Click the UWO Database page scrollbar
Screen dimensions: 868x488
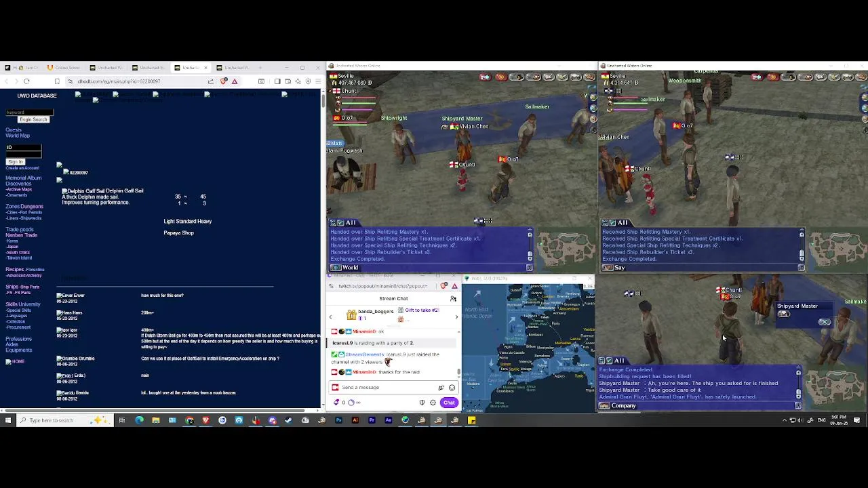(x=323, y=102)
